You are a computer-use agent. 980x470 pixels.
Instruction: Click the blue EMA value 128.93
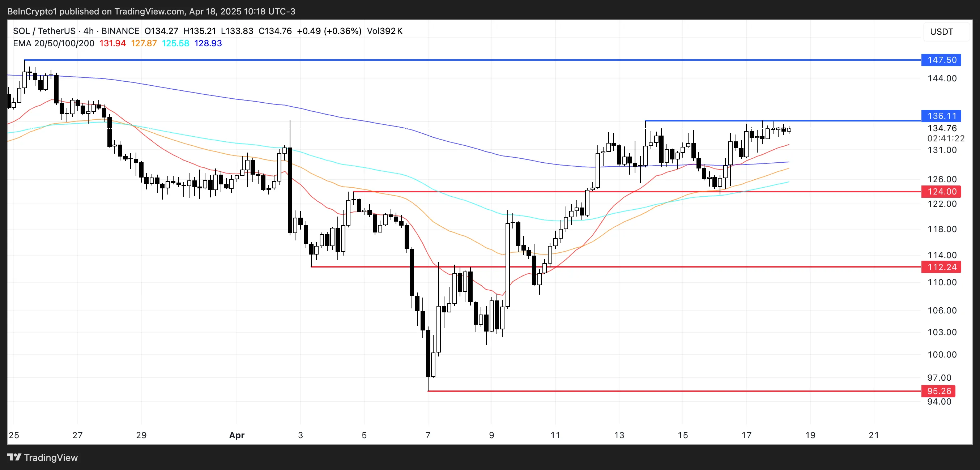(208, 43)
